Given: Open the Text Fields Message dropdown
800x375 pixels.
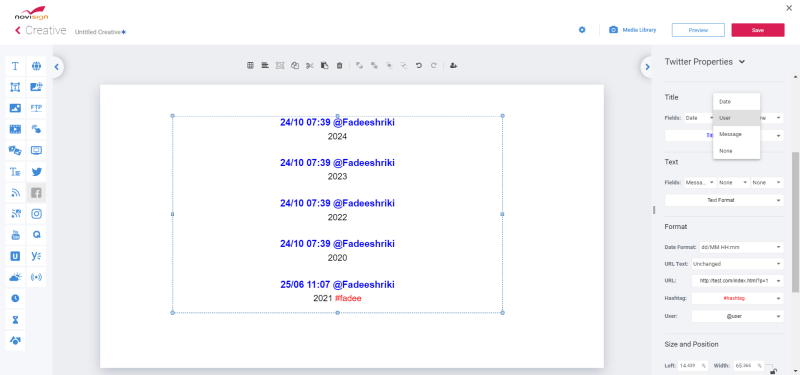Looking at the screenshot, I should coord(700,182).
